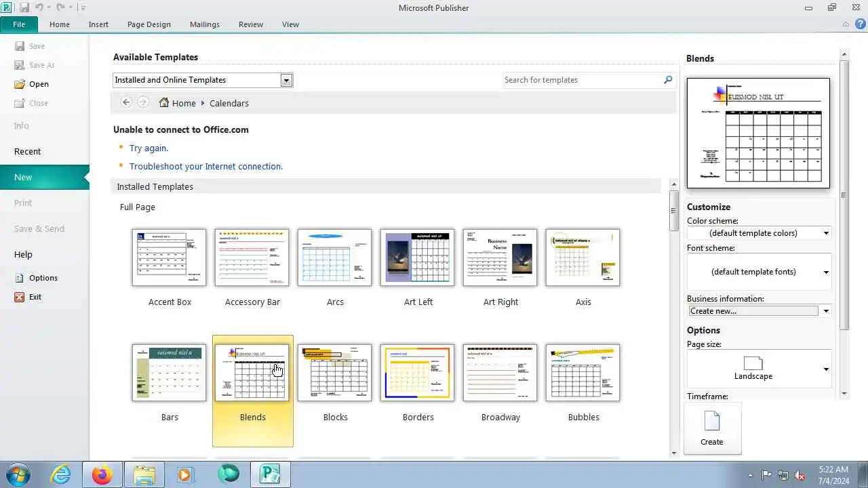868x488 pixels.
Task: Open the Page size Landscape dropdown
Action: pyautogui.click(x=759, y=369)
